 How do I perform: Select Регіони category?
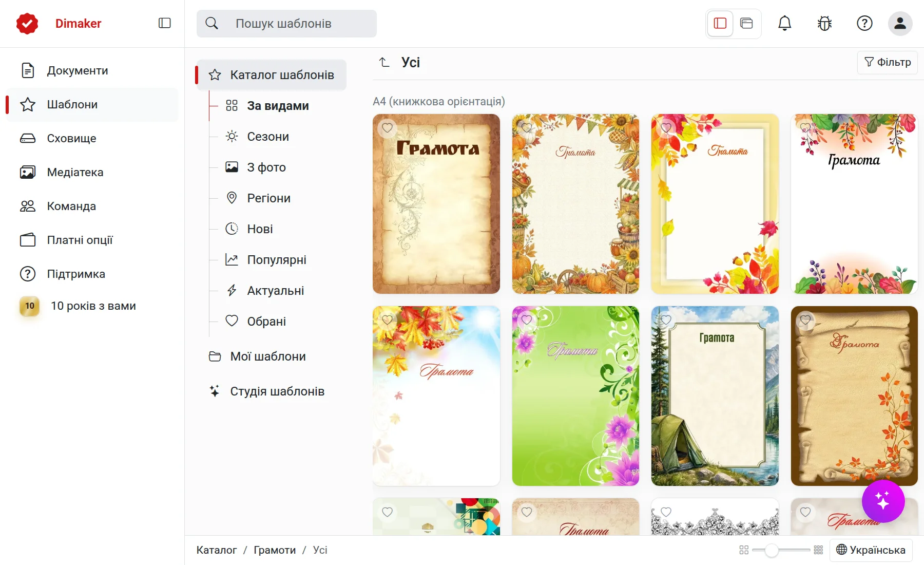coord(278,198)
